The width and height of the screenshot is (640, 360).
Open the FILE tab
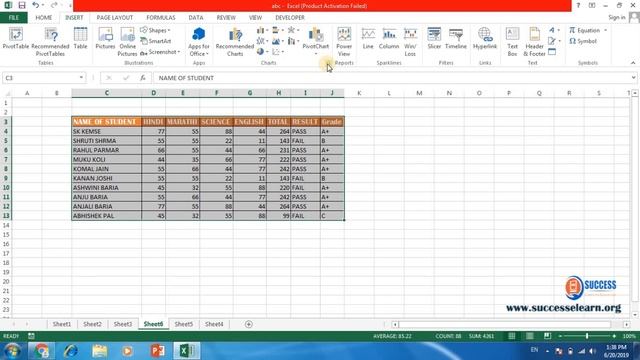[x=13, y=18]
